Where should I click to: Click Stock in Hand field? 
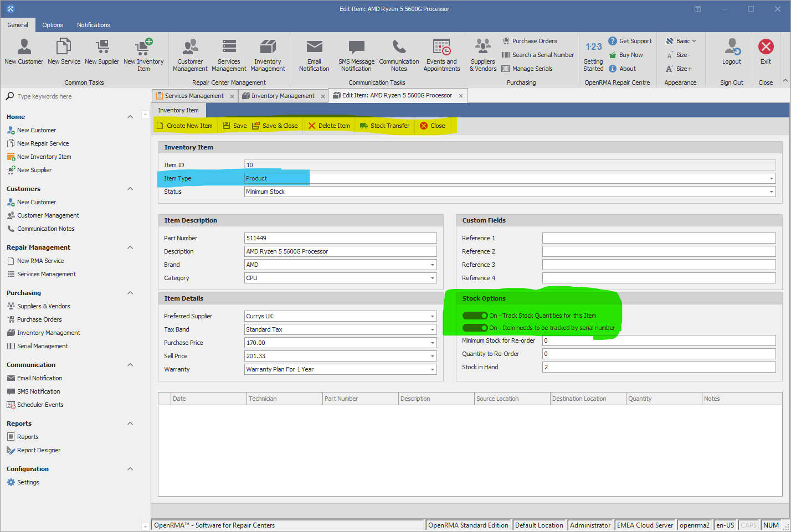pyautogui.click(x=659, y=367)
